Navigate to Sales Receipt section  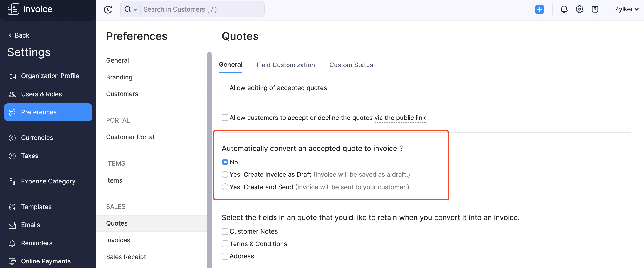(x=126, y=256)
